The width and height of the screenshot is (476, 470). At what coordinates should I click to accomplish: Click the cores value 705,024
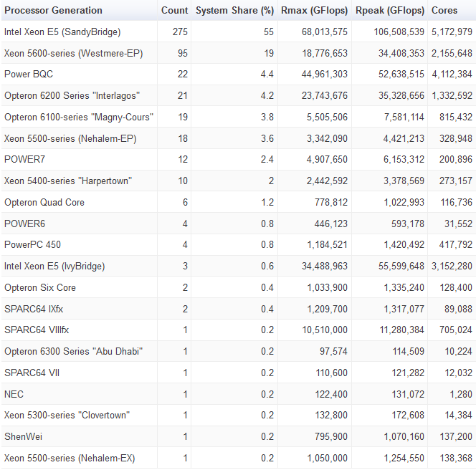pyautogui.click(x=456, y=330)
